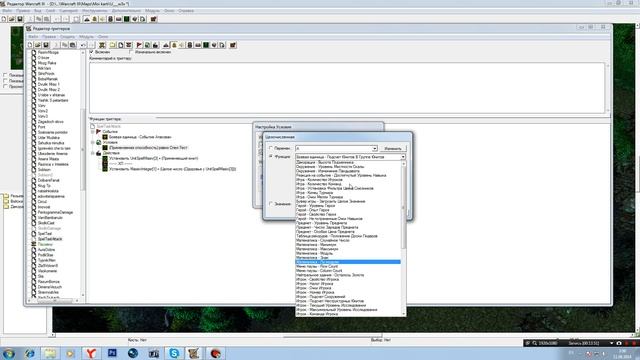Screen dimensions: 640x360
Task: Click Save icon in main World Editor toolbar
Action: point(20,19)
